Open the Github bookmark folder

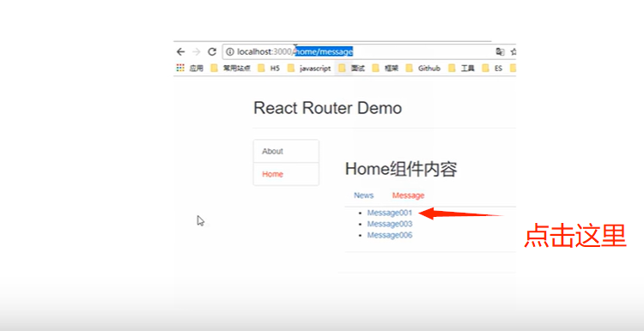pyautogui.click(x=423, y=69)
